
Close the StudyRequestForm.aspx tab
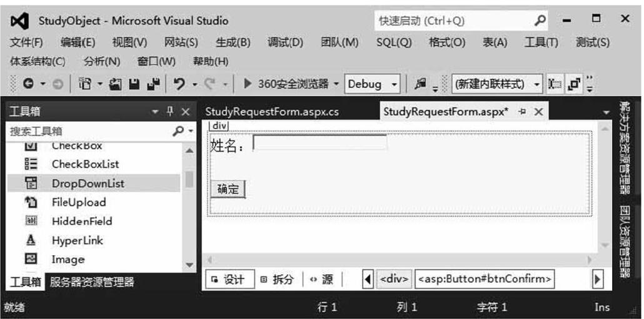point(538,112)
